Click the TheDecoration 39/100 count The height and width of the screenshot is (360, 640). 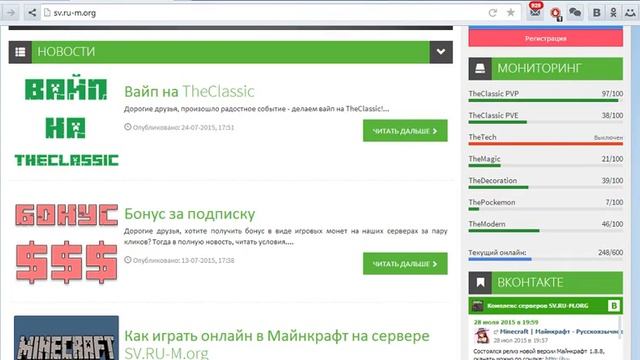pyautogui.click(x=612, y=180)
